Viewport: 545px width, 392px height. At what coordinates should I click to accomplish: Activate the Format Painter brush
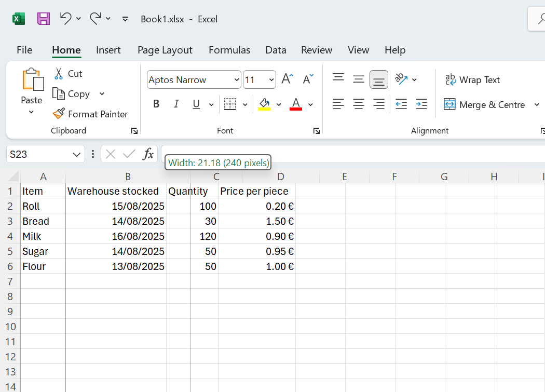click(x=90, y=114)
